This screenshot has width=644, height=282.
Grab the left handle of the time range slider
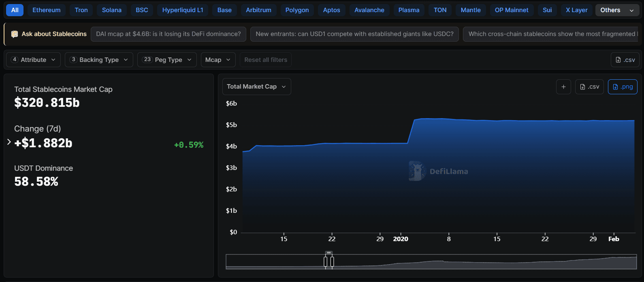[x=326, y=261]
